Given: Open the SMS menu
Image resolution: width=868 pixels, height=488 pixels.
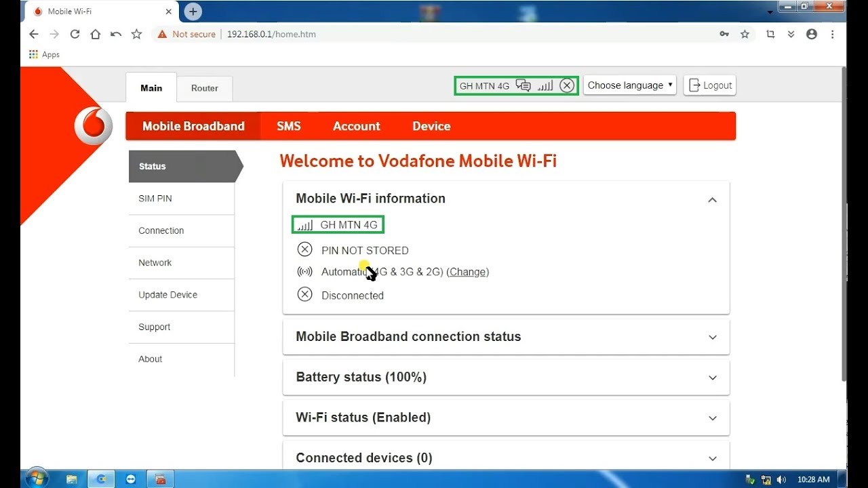Looking at the screenshot, I should coord(288,126).
